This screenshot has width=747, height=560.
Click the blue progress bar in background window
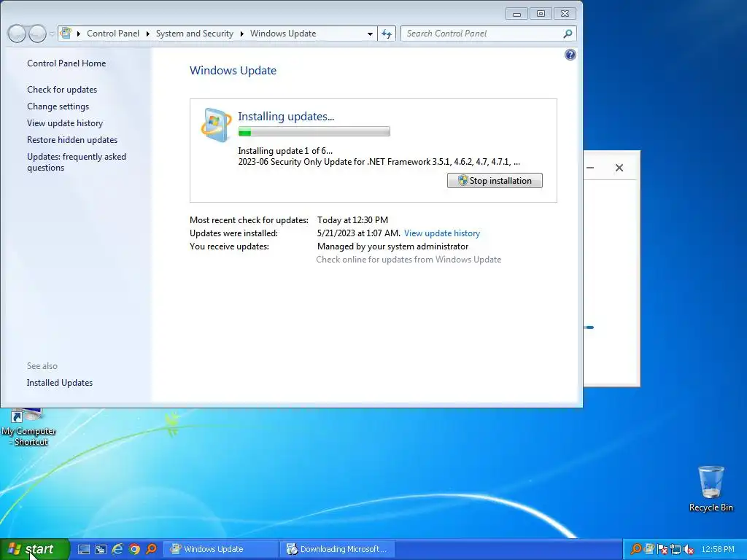(x=589, y=327)
